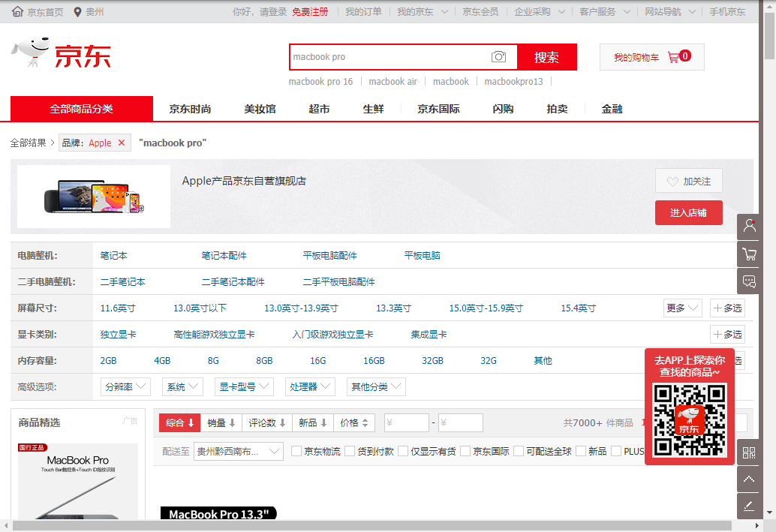Screen dimensions: 776x532
Task: Click the shopping cart icon beside 我的购物车
Action: [673, 58]
